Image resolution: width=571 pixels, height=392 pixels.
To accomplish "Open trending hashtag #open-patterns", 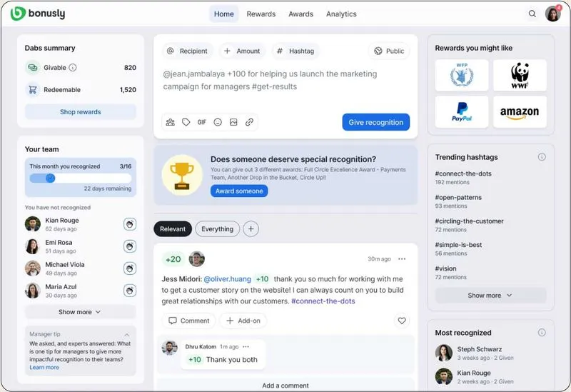I will click(458, 197).
